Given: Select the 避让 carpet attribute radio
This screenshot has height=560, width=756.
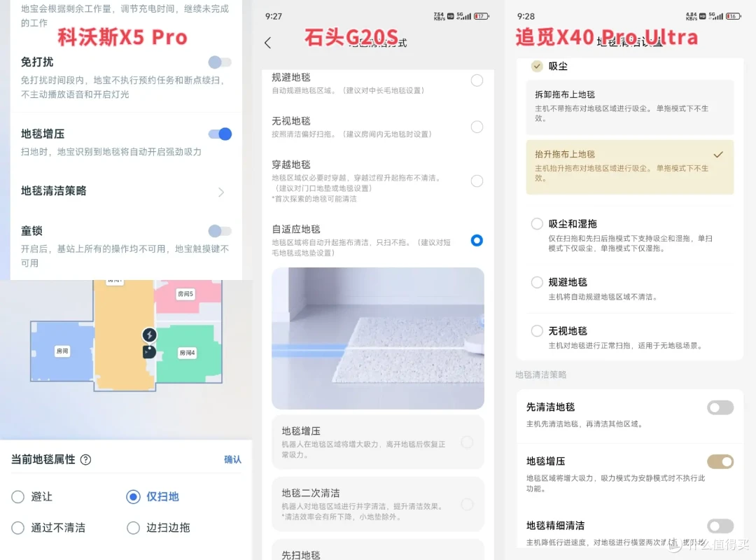Looking at the screenshot, I should [x=17, y=497].
